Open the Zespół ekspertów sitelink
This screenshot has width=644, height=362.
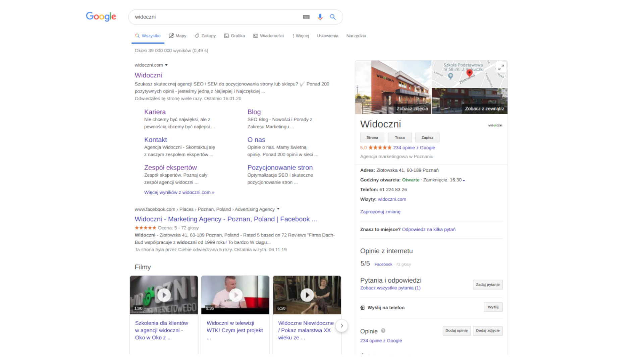point(170,168)
